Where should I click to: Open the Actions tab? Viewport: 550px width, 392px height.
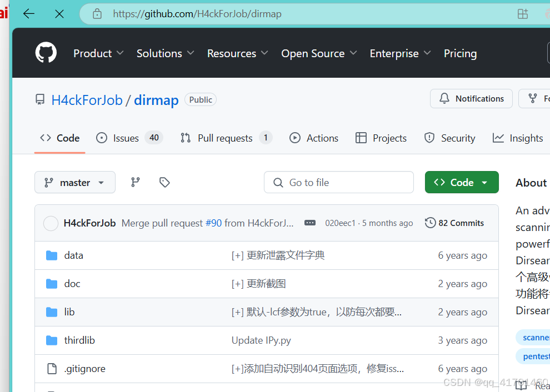(x=313, y=138)
